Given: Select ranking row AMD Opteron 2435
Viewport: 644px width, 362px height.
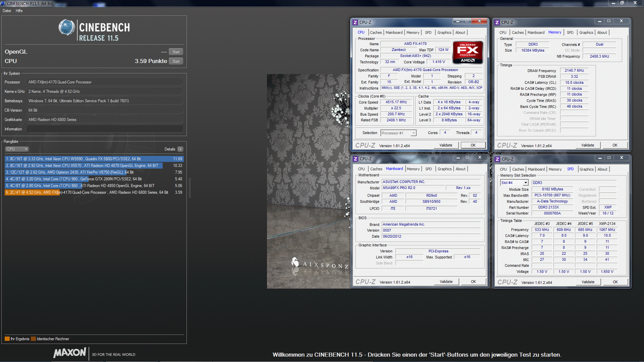Looking at the screenshot, I should click(x=94, y=172).
